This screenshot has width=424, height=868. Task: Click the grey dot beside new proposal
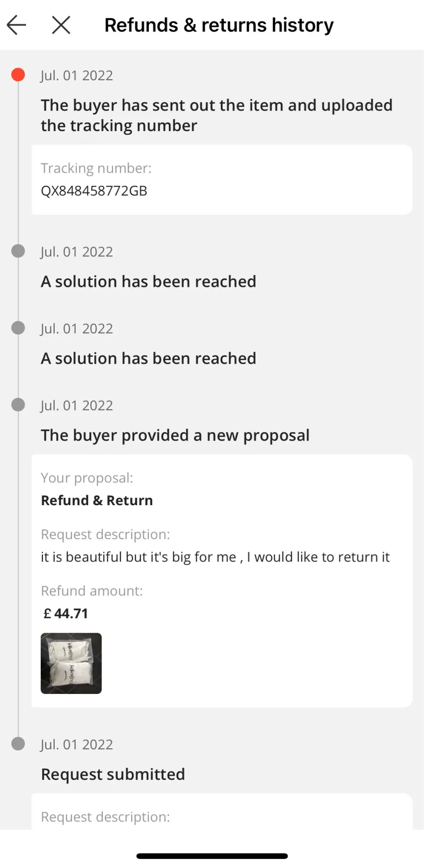tap(18, 405)
